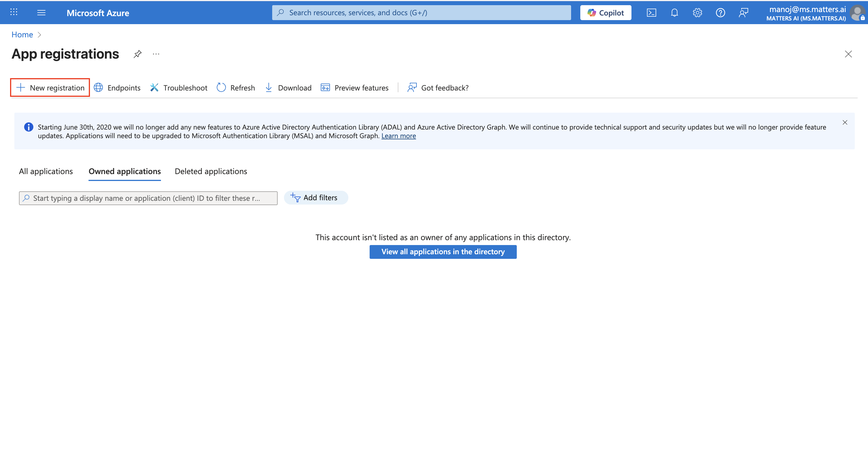868x474 pixels.
Task: Switch to Deleted applications tab
Action: (x=211, y=171)
